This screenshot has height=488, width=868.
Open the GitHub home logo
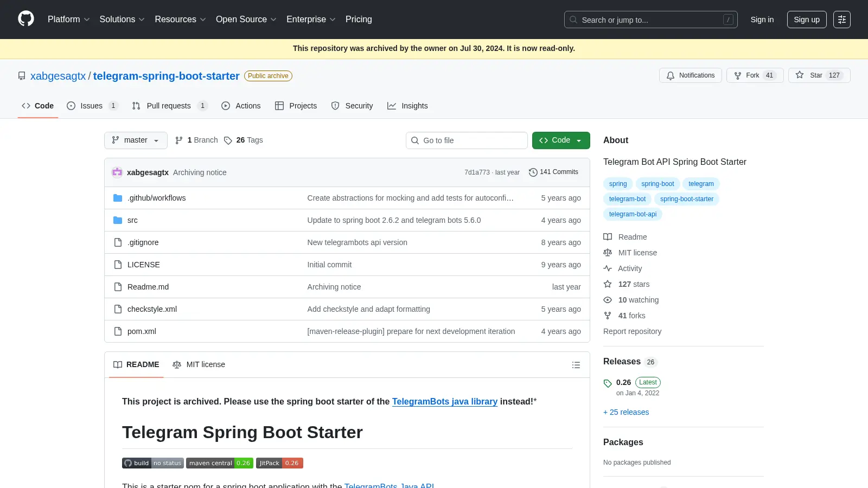(26, 19)
